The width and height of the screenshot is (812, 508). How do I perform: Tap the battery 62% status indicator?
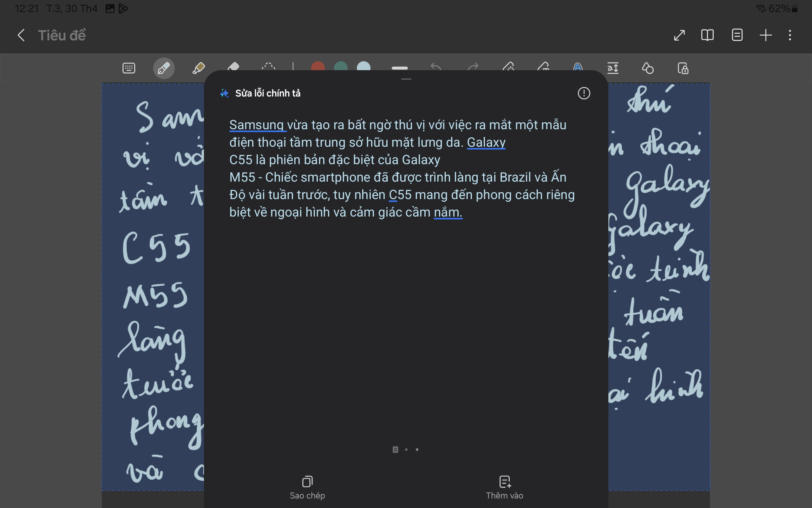(783, 8)
